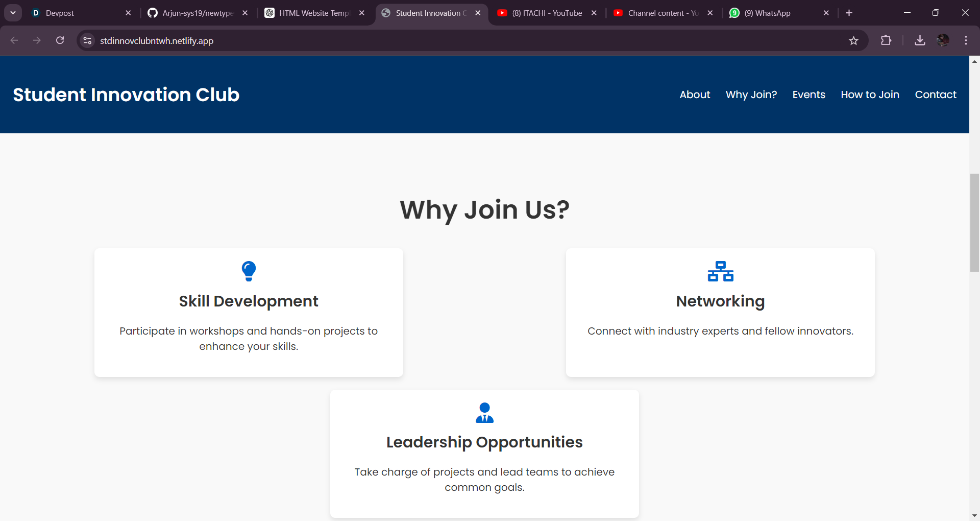Bookmark this page with the star icon

pos(853,40)
